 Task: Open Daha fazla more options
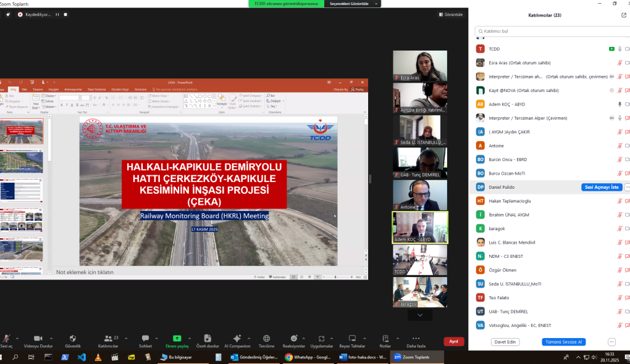415,339
